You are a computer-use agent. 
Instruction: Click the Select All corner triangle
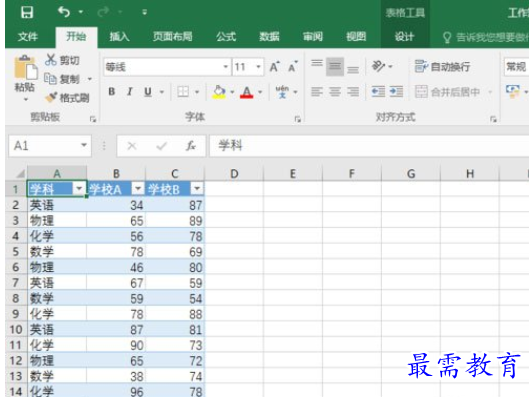[20, 173]
